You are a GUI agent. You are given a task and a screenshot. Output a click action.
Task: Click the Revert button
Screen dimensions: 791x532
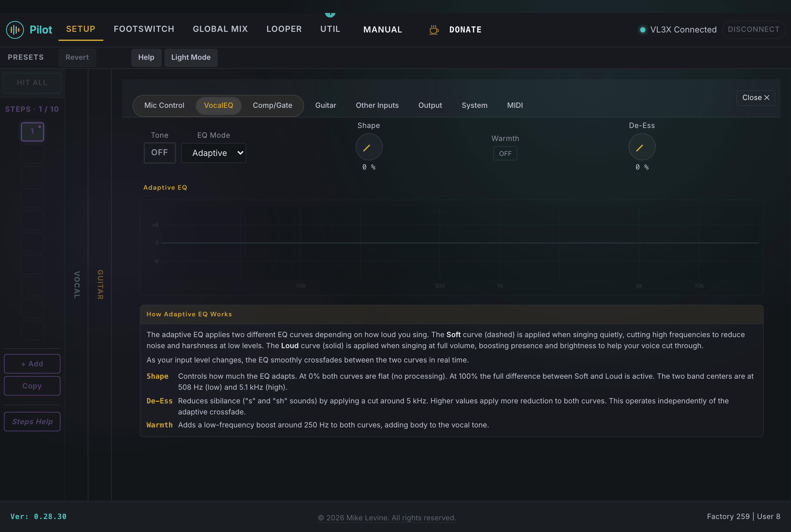(77, 57)
